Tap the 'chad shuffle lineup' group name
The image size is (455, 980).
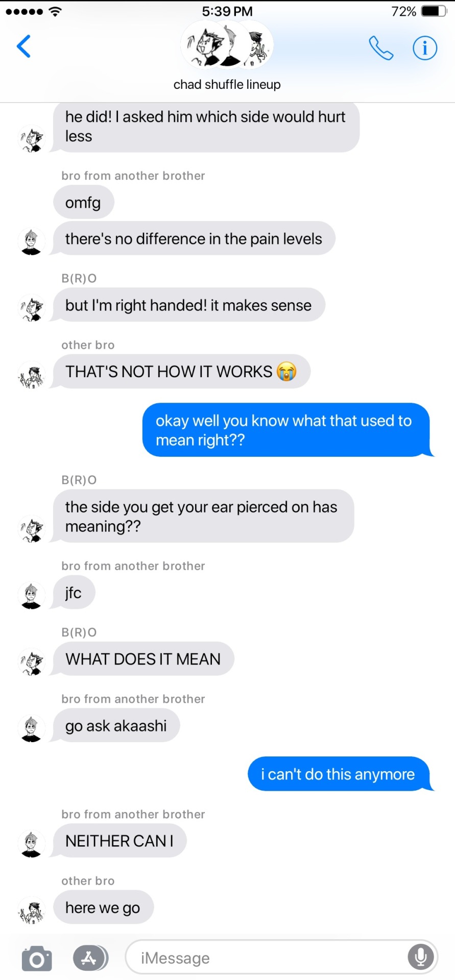tap(227, 85)
